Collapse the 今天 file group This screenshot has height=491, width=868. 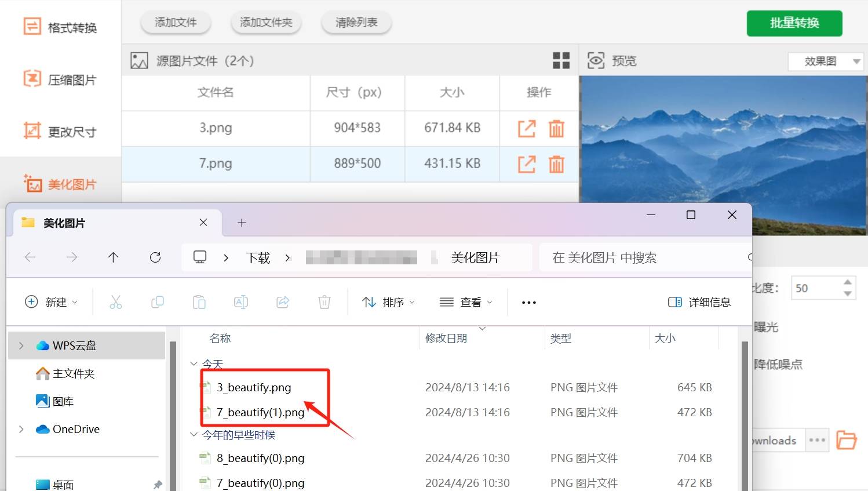click(x=194, y=363)
